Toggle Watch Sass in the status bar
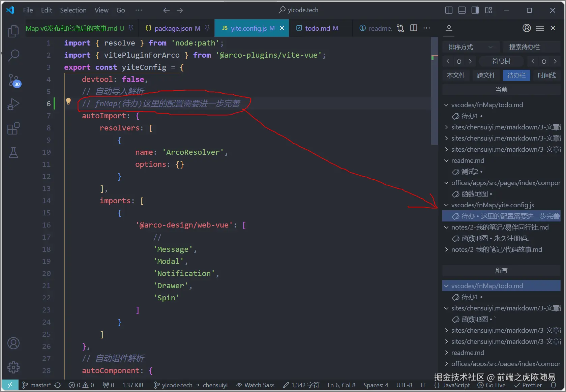Screen dimensions: 566x392 click(x=255, y=385)
